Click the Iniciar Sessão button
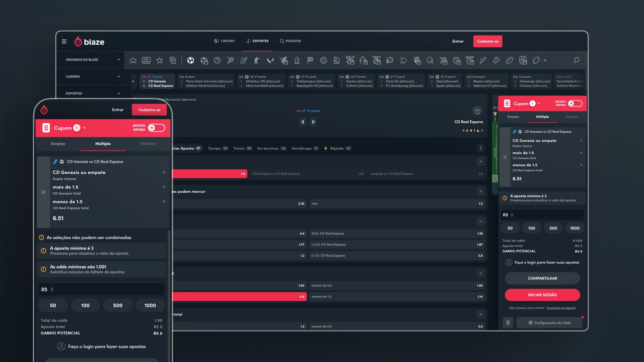644x362 pixels. [x=542, y=295]
